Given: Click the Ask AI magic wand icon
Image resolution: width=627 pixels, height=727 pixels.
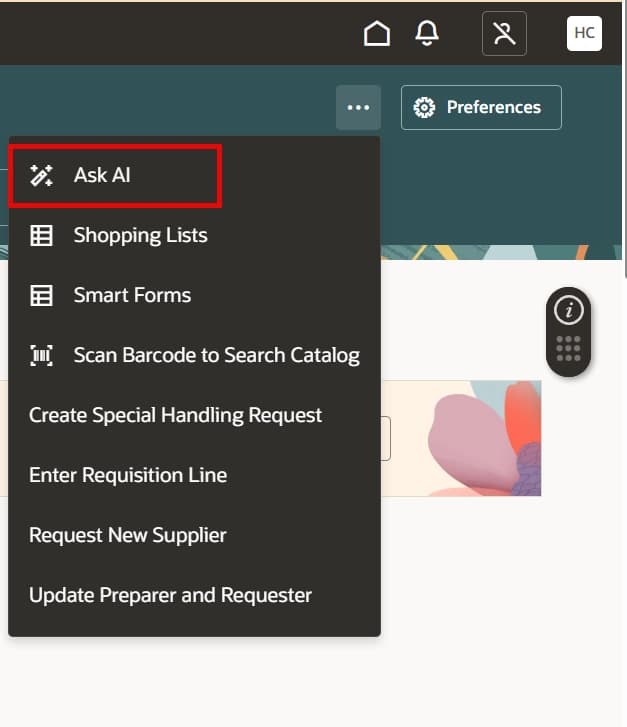Looking at the screenshot, I should click(x=41, y=175).
